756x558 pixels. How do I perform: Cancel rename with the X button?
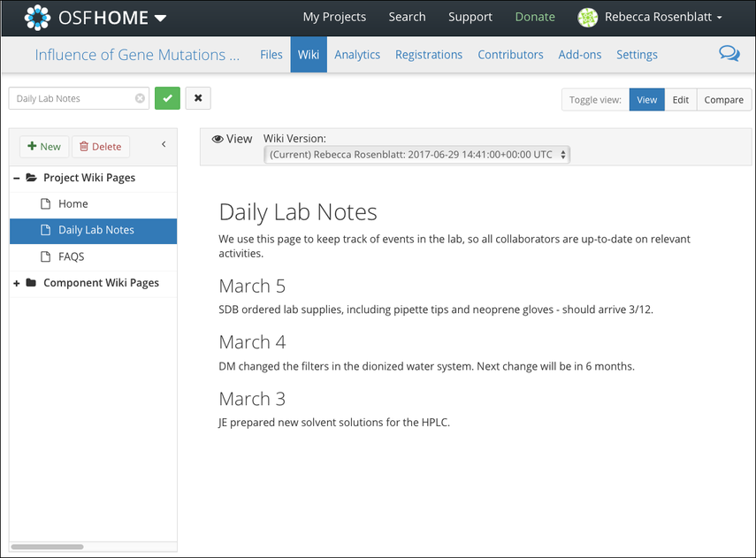(x=198, y=98)
